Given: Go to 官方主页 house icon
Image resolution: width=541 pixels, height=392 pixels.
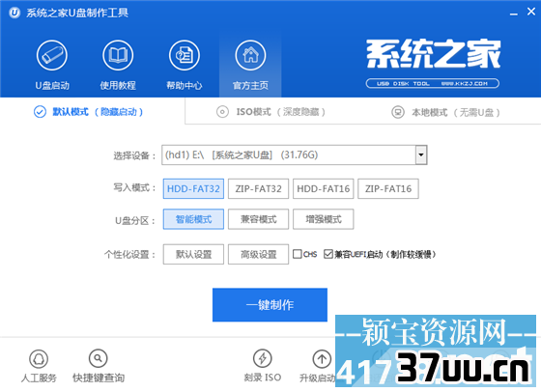Looking at the screenshot, I should tap(250, 55).
